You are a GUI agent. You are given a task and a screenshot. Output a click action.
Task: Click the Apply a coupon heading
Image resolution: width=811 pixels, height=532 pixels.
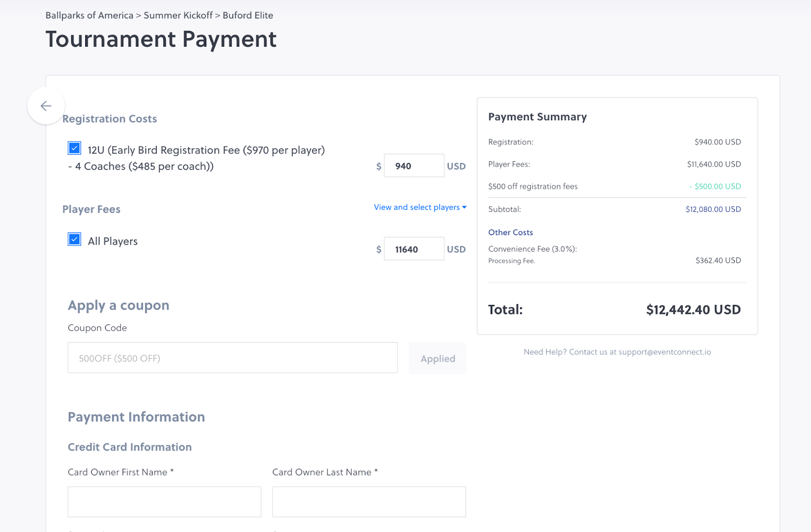tap(119, 306)
